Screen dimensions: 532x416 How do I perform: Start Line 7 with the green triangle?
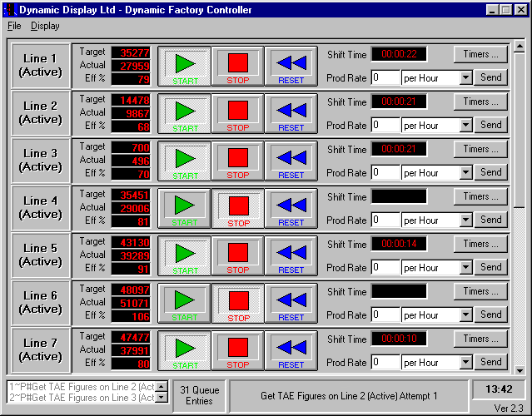185,351
